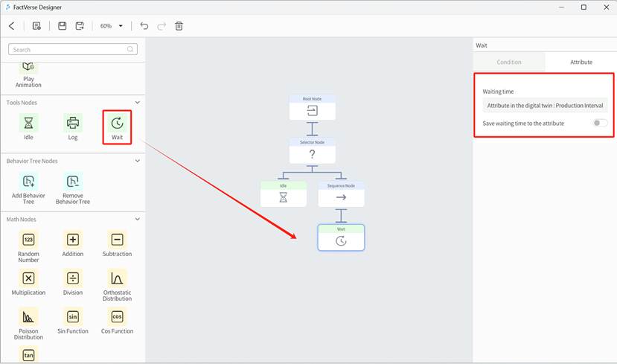Switch to the Attribute tab

tap(581, 62)
